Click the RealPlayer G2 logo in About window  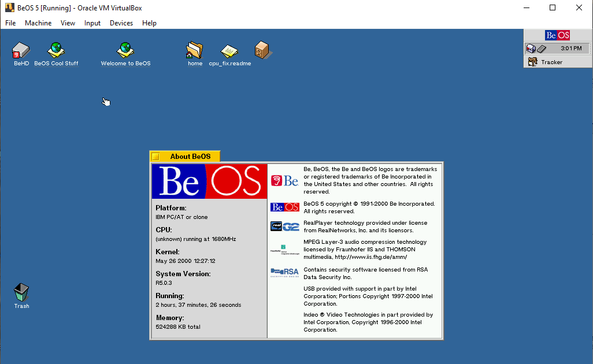(284, 226)
